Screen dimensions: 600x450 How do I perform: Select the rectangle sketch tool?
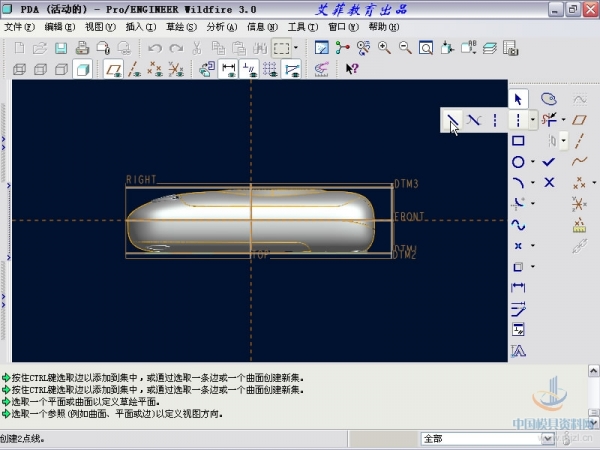tap(518, 141)
